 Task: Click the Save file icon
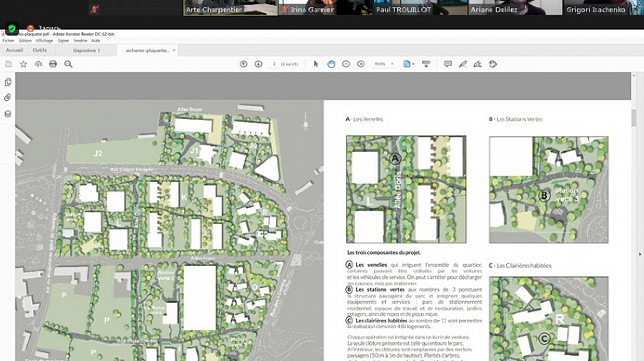(8, 64)
